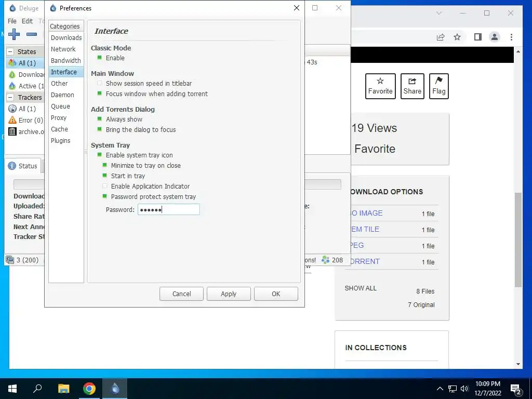Toggle Focus window when adding torrent
Screen dimensions: 532x399
point(99,94)
